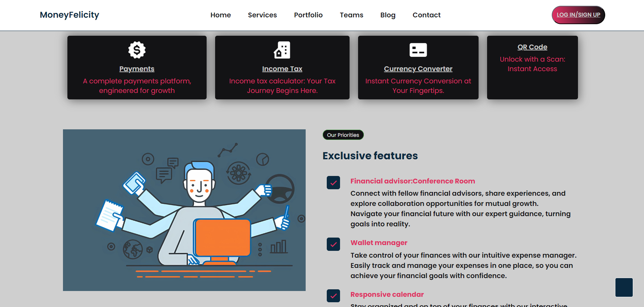Click the Payments dollar badge icon
The image size is (644, 307).
pos(137,50)
